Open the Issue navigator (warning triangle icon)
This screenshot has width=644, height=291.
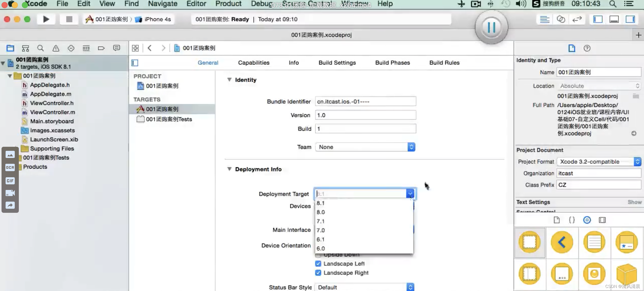tap(56, 48)
